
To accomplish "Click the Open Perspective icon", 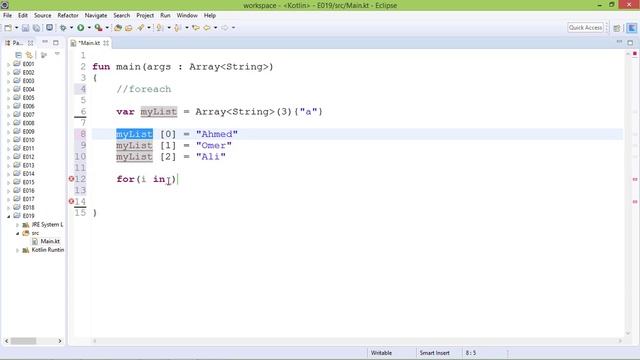I will (x=617, y=28).
